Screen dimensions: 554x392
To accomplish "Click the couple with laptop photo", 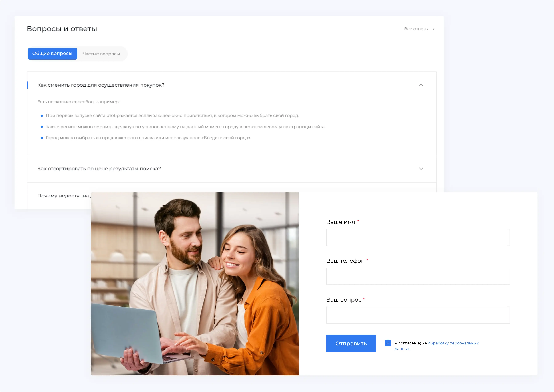I will 195,284.
